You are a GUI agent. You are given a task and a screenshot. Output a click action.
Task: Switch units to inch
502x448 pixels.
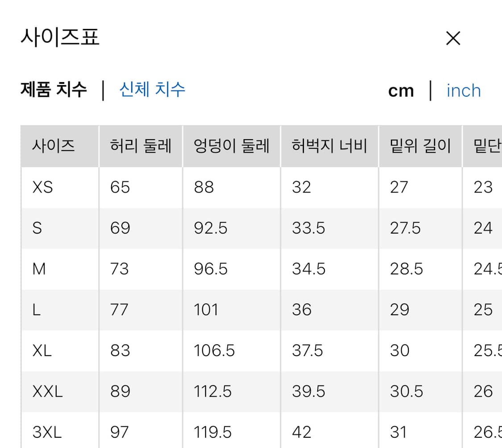point(463,91)
